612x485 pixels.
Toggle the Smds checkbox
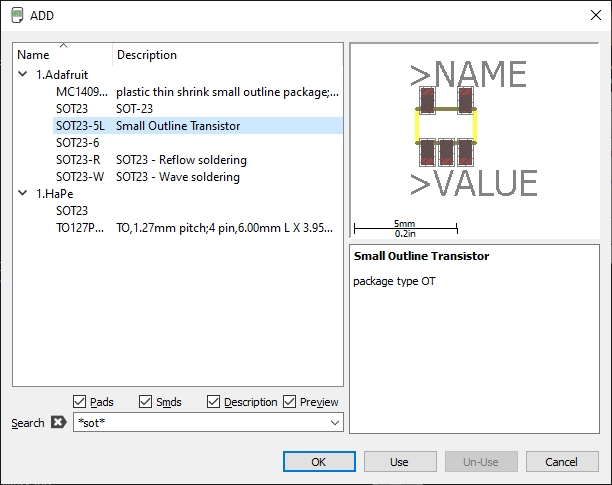[145, 402]
